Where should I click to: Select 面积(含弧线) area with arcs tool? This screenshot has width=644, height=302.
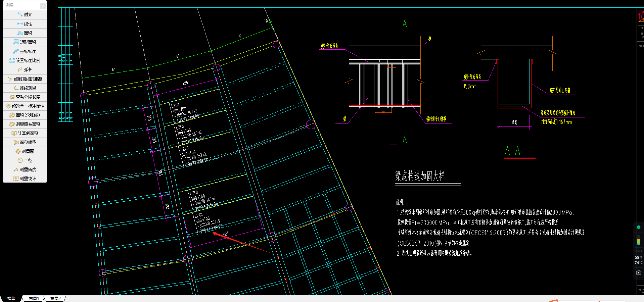click(x=25, y=115)
